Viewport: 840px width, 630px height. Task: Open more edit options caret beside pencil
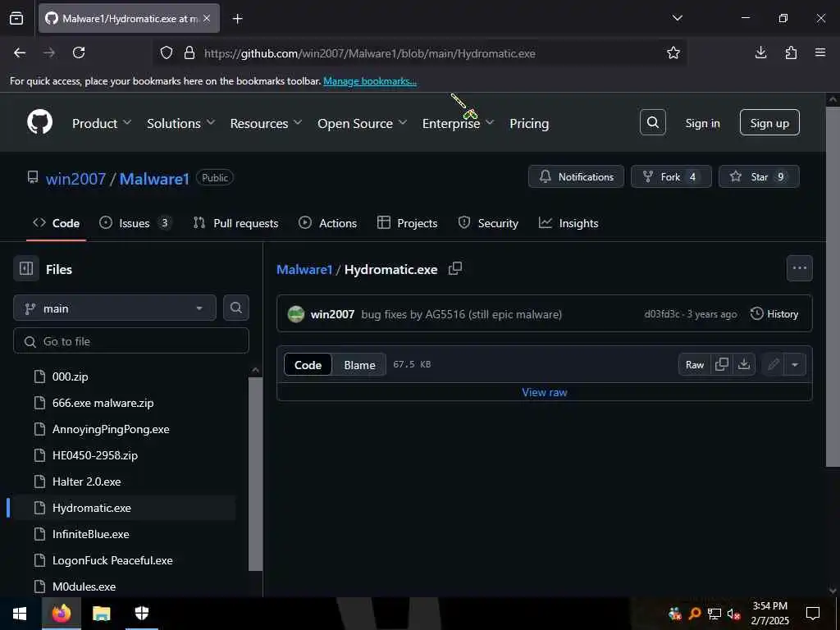pyautogui.click(x=794, y=365)
